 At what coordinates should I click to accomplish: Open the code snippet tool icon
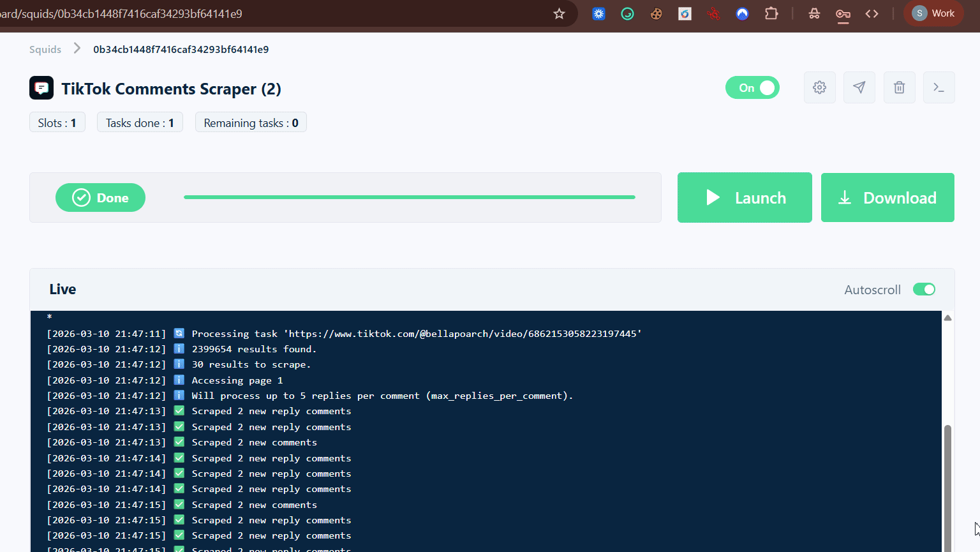pyautogui.click(x=872, y=13)
